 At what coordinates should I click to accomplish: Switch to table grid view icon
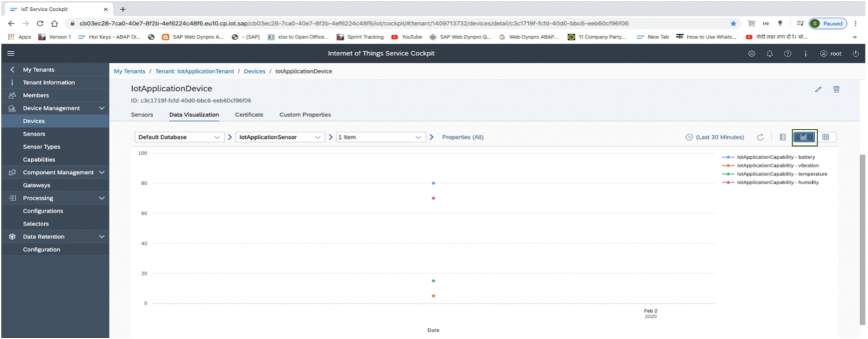coord(825,137)
